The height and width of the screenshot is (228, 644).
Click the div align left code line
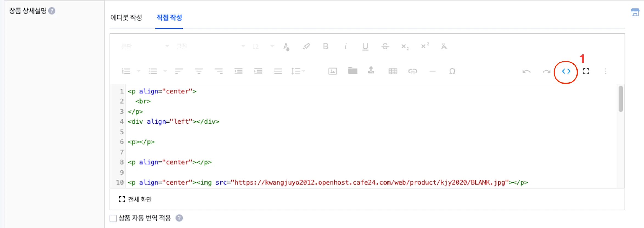coord(173,122)
